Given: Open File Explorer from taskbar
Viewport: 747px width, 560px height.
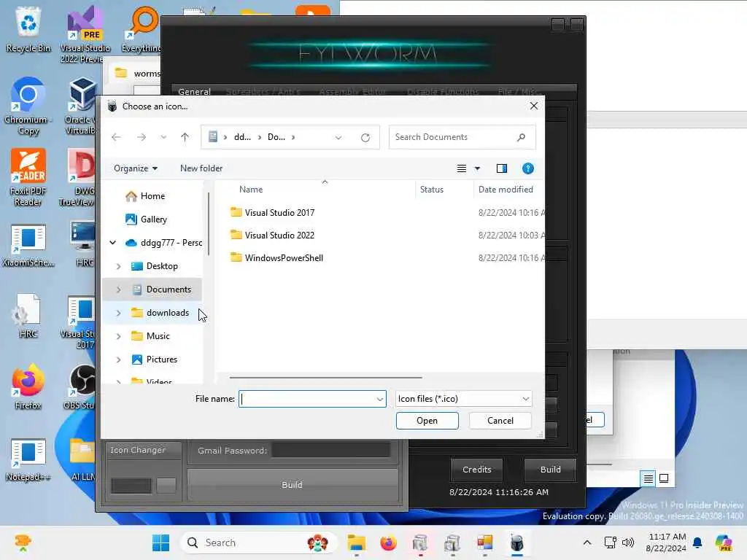Looking at the screenshot, I should point(356,542).
